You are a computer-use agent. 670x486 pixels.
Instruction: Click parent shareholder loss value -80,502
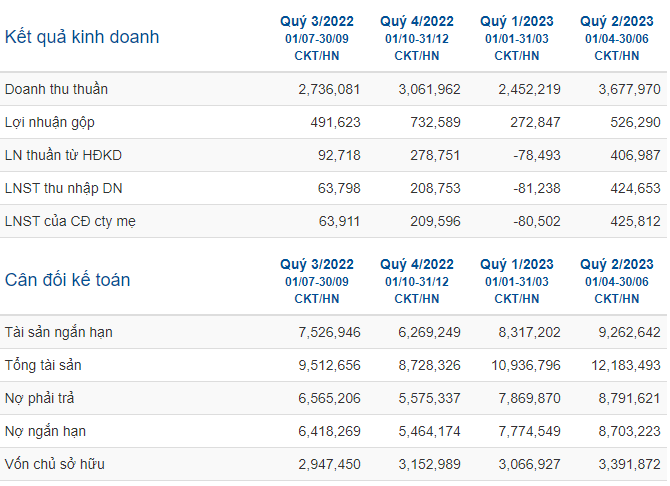[537, 221]
